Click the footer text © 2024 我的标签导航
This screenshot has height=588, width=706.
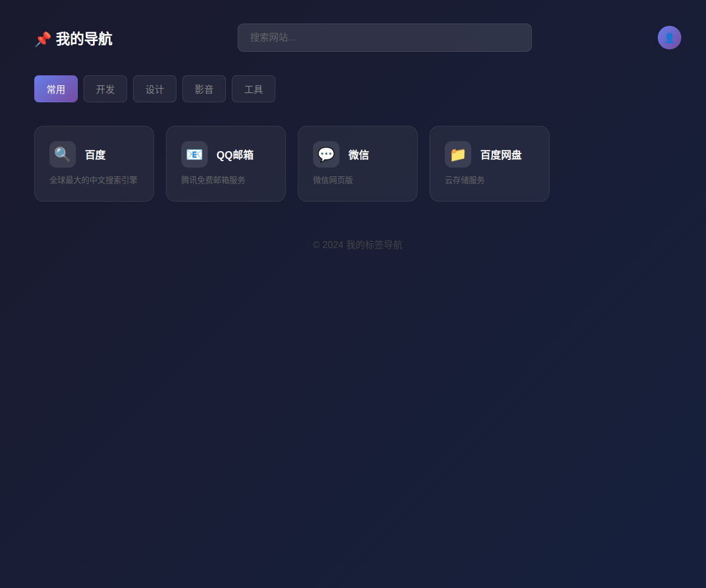357,245
